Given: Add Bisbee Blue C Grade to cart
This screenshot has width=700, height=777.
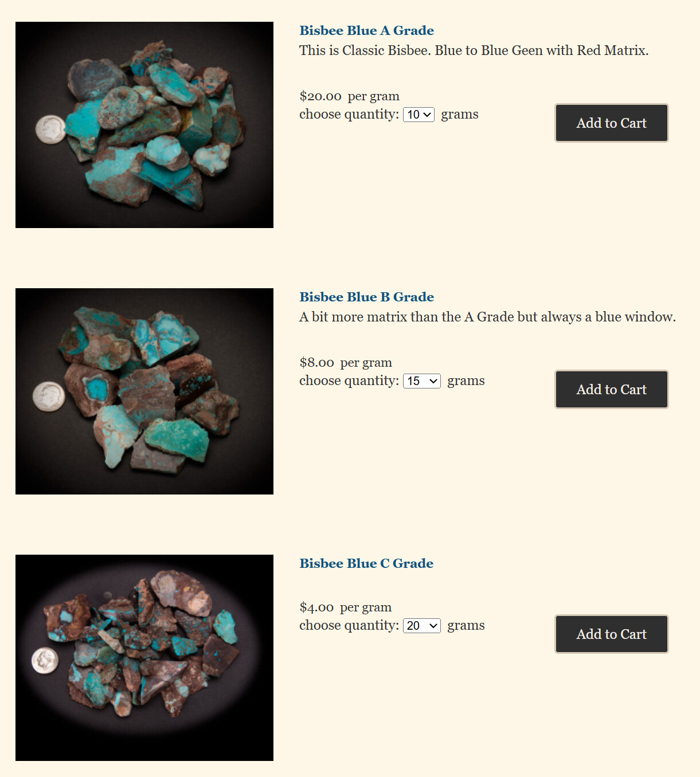Looking at the screenshot, I should click(x=611, y=634).
